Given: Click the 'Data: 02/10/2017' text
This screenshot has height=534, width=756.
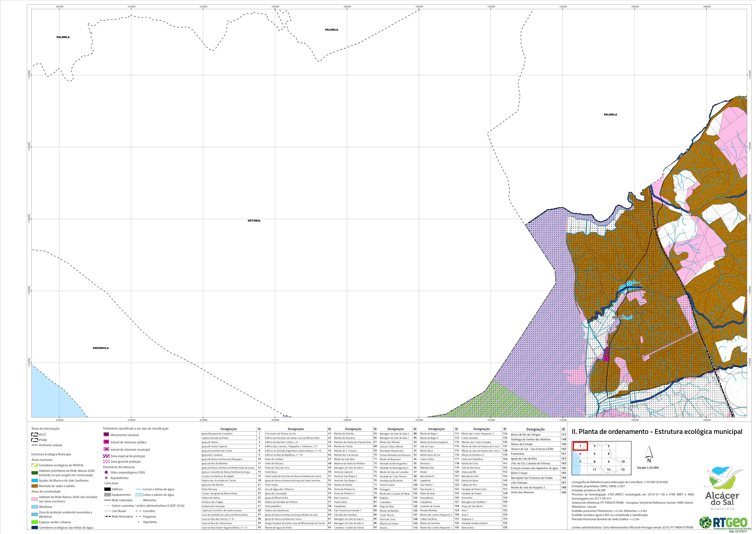Looking at the screenshot, I should click(x=738, y=531).
